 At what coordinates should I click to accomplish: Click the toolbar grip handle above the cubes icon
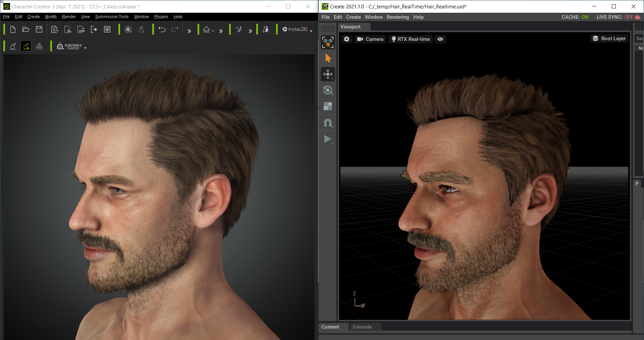click(328, 29)
